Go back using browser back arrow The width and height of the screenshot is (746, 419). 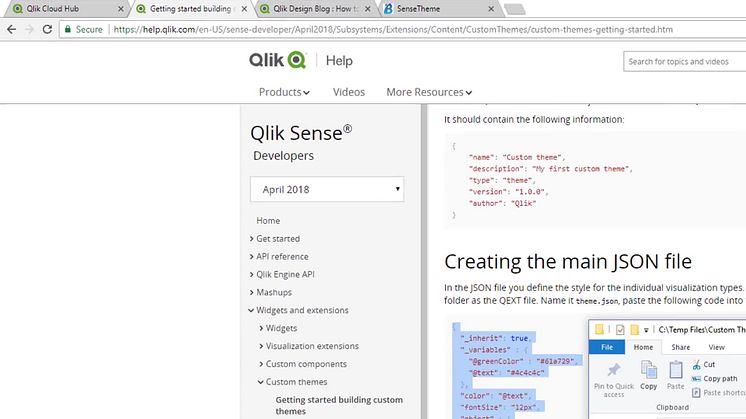point(11,29)
